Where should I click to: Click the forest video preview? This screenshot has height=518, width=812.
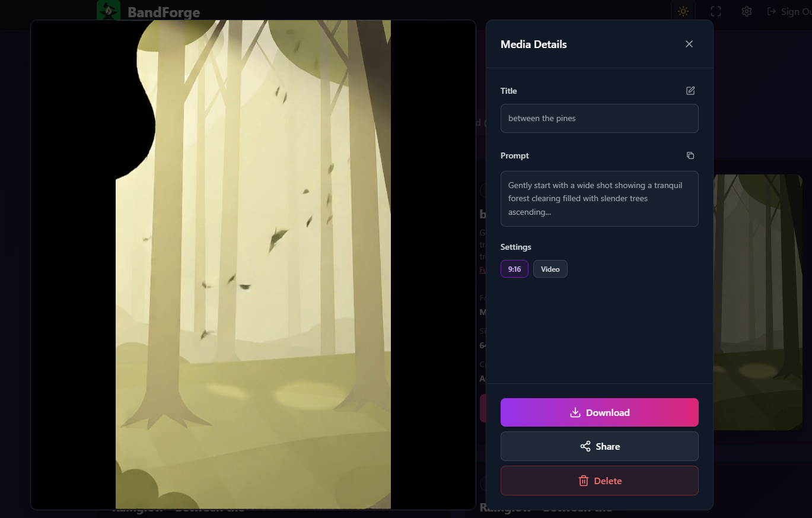[x=253, y=265]
